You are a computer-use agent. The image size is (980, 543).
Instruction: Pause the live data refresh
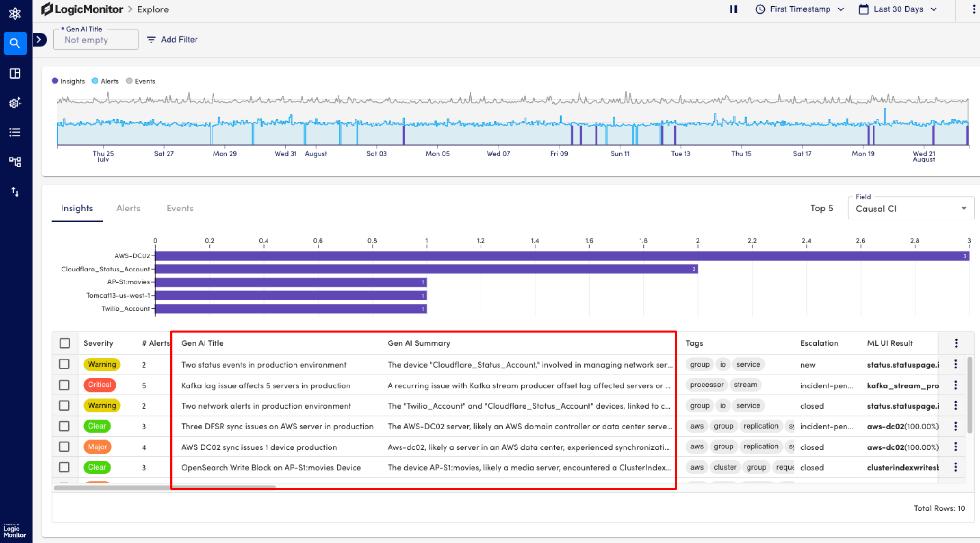733,9
